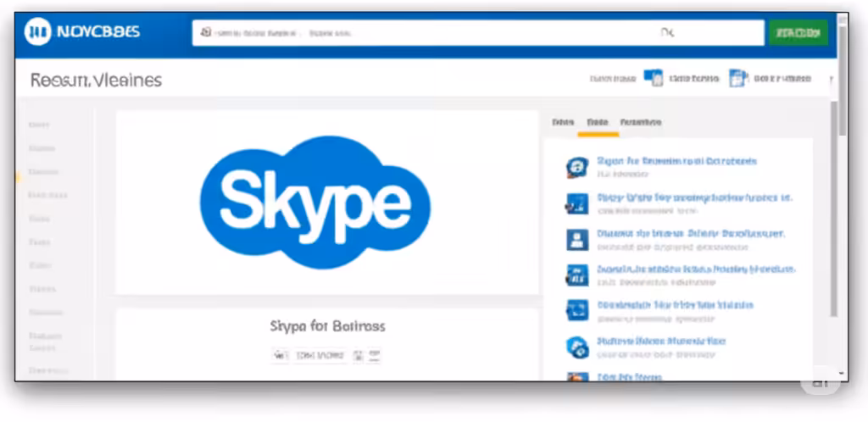This screenshot has width=868, height=422.
Task: Click the text link right of the monitor icon
Action: [693, 79]
